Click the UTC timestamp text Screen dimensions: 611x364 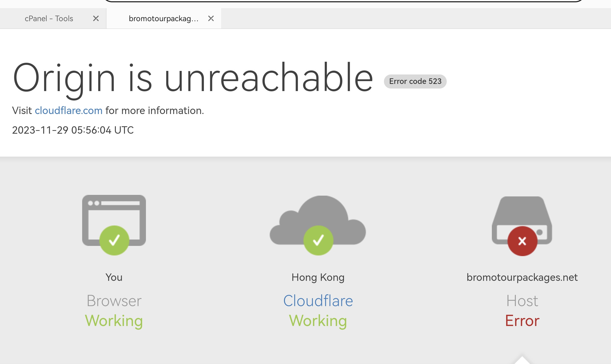click(x=73, y=130)
